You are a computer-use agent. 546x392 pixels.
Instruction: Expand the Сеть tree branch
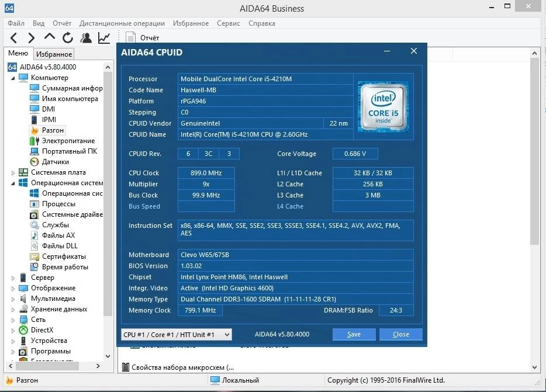(13, 320)
